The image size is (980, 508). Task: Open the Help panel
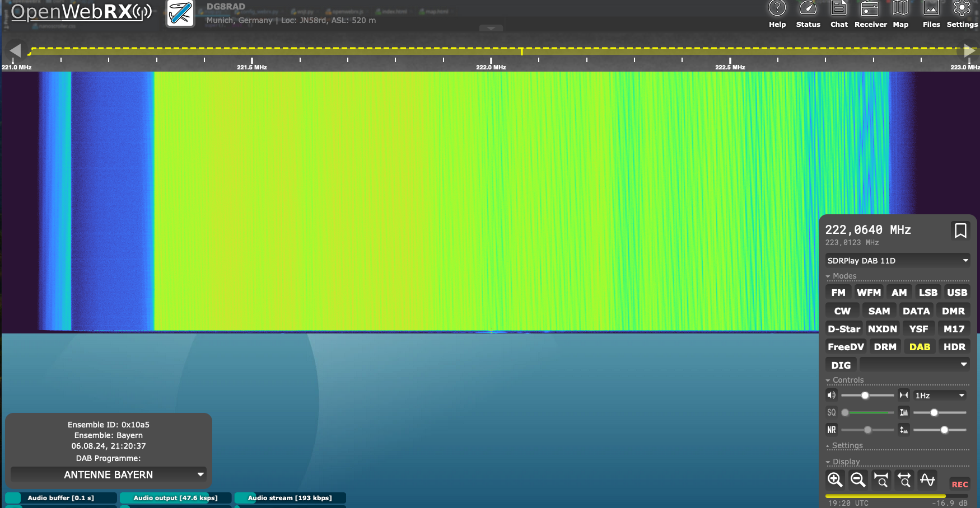777,14
